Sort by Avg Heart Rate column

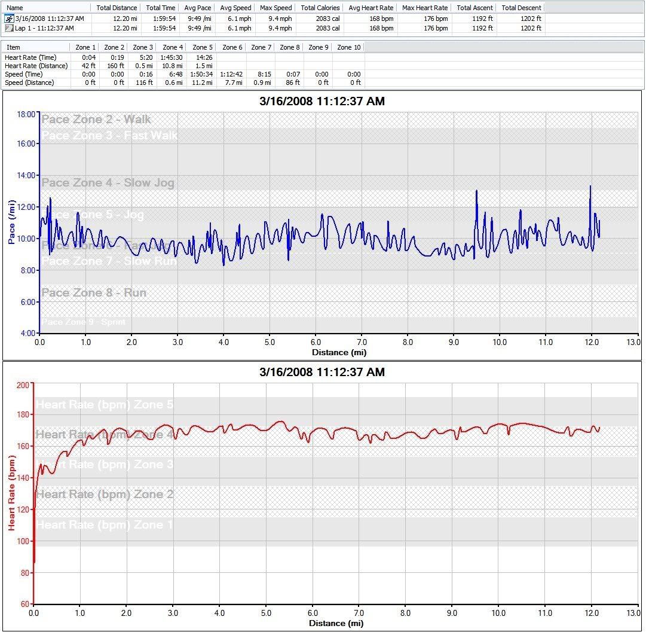point(371,8)
